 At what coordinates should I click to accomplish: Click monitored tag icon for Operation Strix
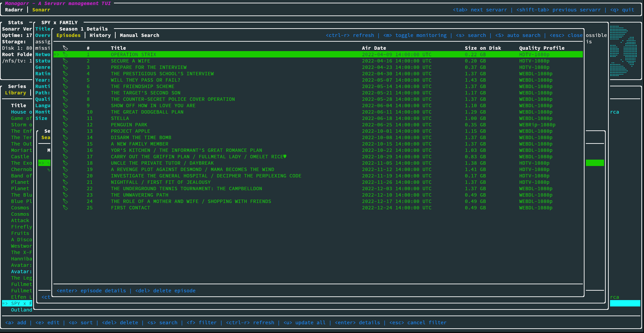65,54
